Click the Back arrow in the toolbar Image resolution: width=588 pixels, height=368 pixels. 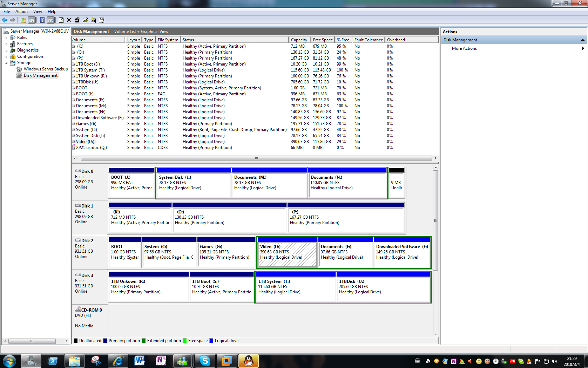tap(5, 20)
